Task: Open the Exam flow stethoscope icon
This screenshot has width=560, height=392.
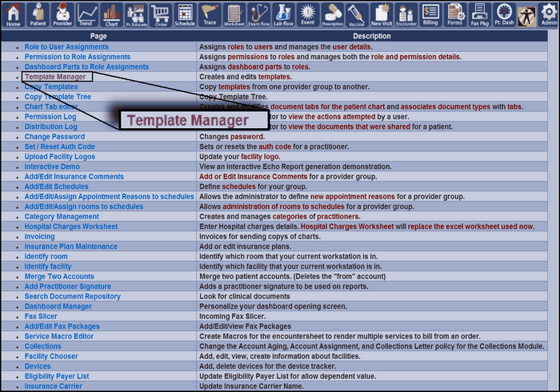Action: [258, 14]
